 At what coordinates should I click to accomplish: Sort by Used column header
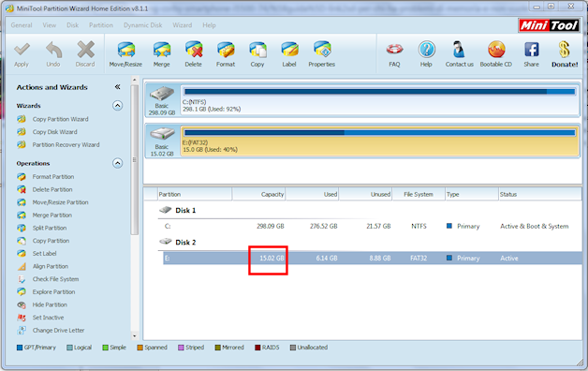pyautogui.click(x=313, y=194)
